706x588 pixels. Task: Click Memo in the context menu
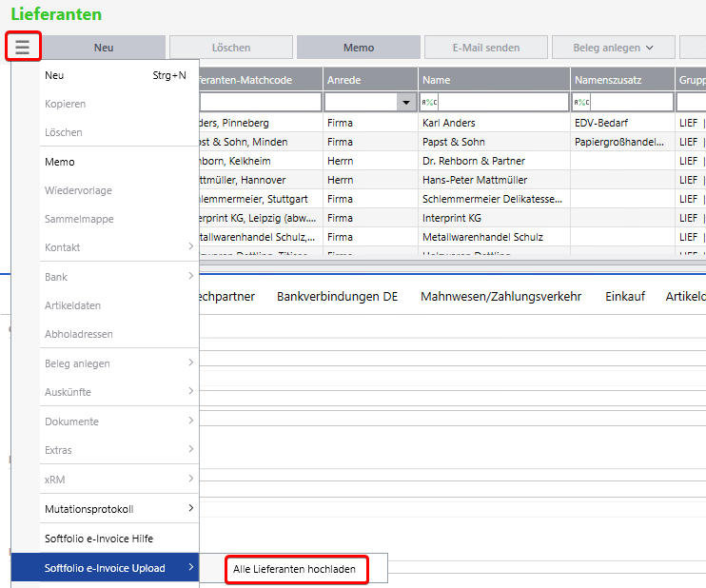(60, 162)
